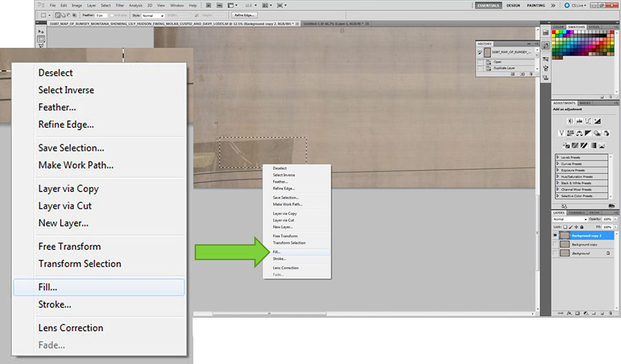Show the Background copy layer
621x364 pixels.
coord(556,245)
